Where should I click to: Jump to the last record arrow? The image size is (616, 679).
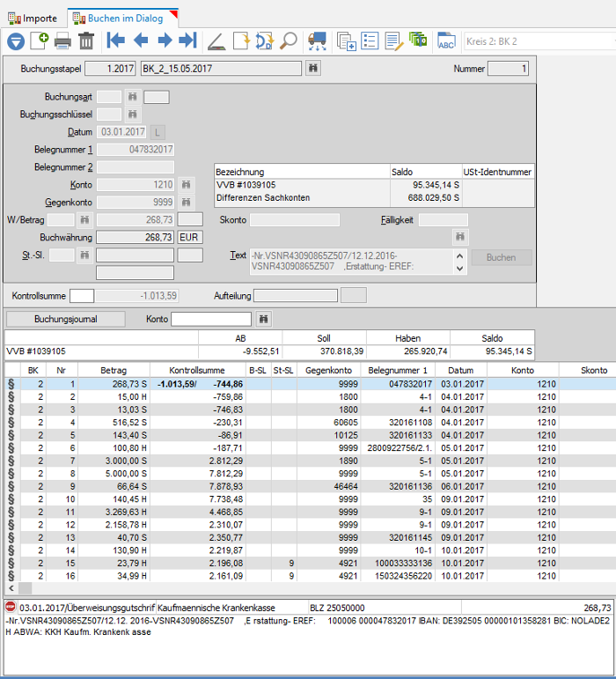(x=188, y=41)
